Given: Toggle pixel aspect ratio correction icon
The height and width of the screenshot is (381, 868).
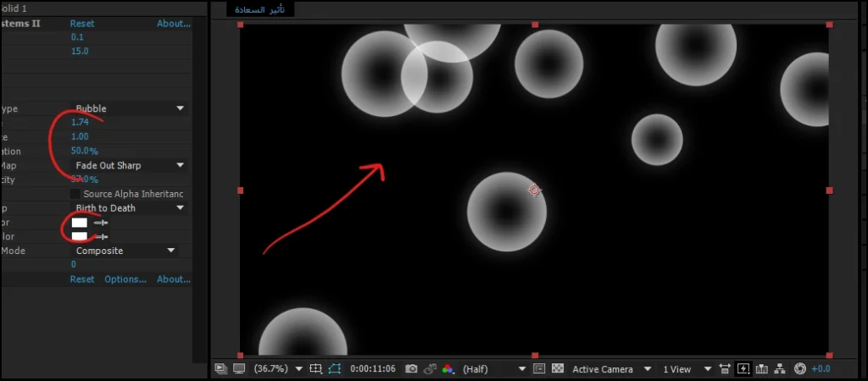Looking at the screenshot, I should [x=725, y=368].
